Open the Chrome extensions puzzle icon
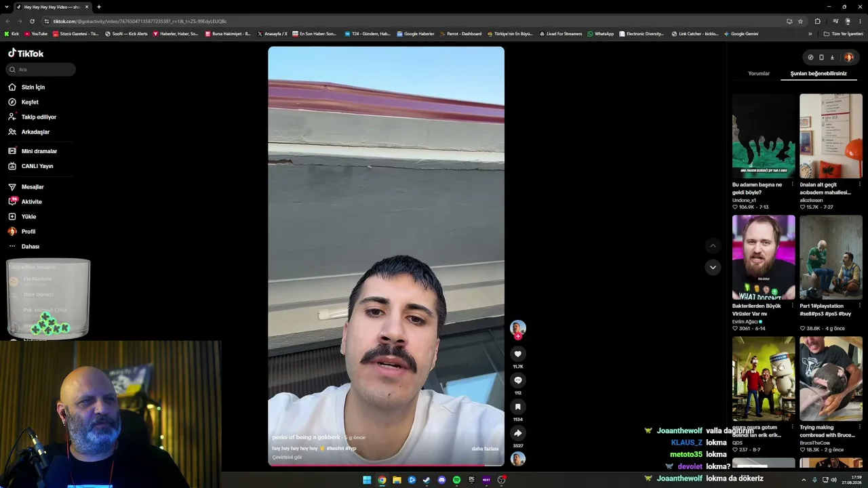 817,21
